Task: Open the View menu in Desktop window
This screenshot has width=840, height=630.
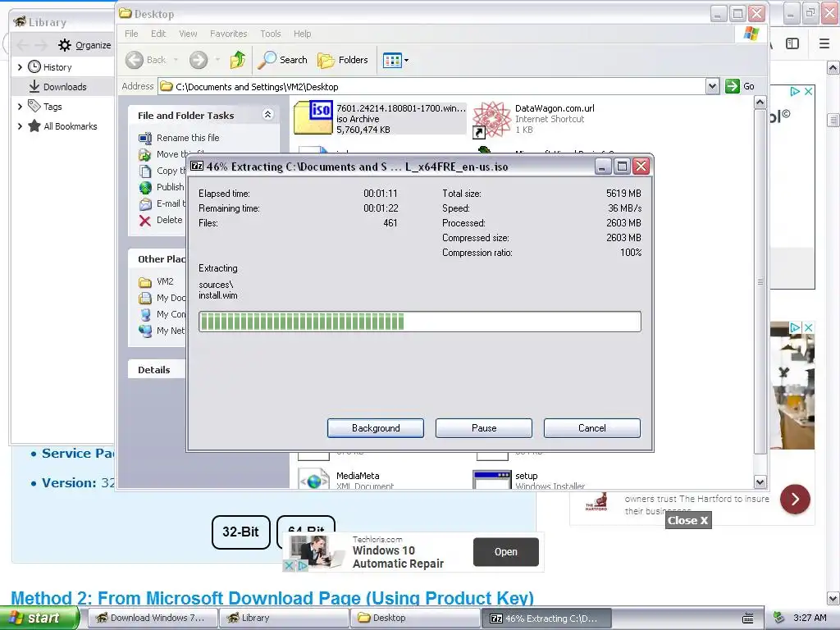Action: (188, 34)
